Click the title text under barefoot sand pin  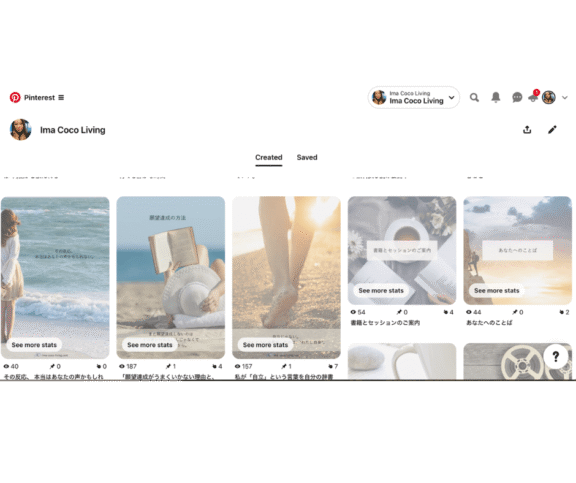(x=284, y=377)
